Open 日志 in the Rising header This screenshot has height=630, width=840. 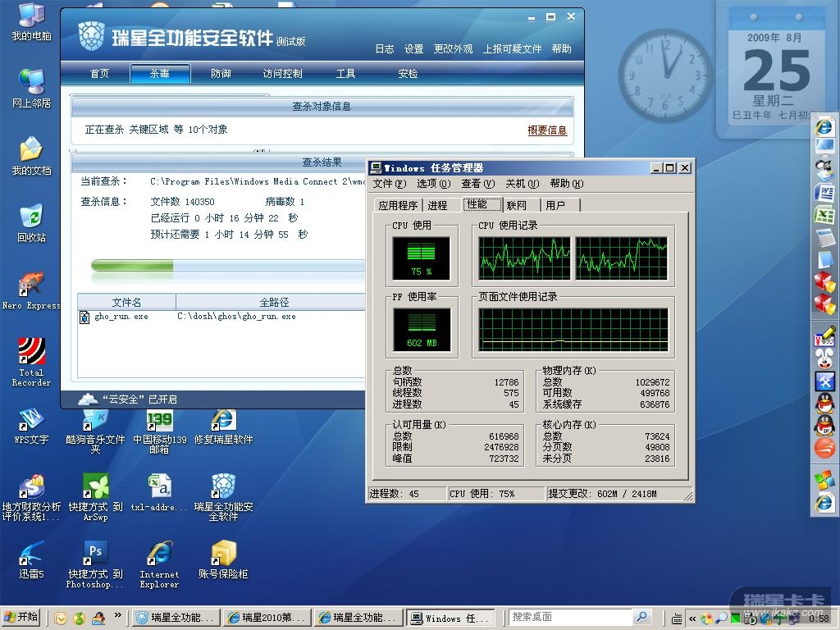coord(384,48)
